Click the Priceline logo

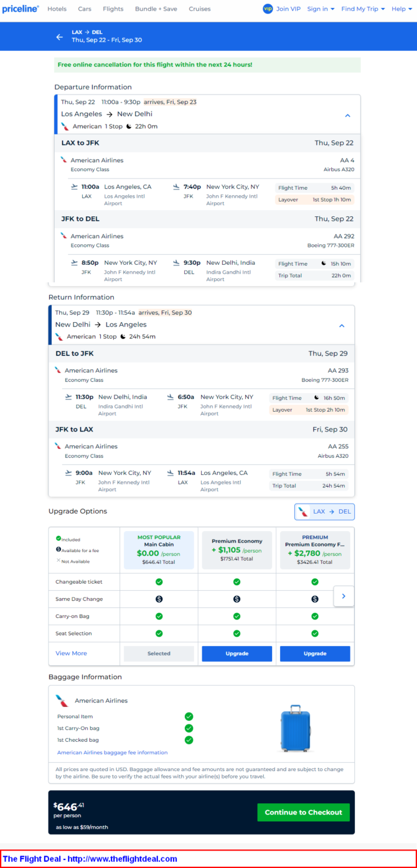pyautogui.click(x=21, y=9)
